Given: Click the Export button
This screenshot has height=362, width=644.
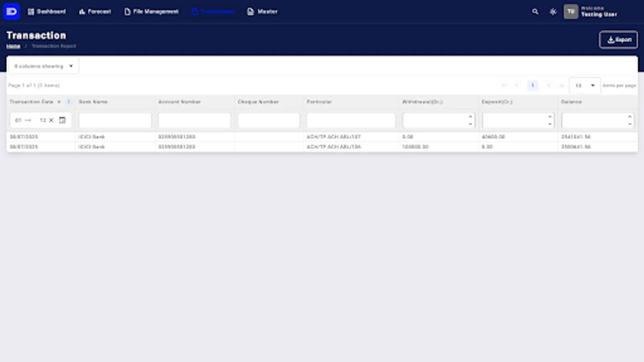Looking at the screenshot, I should click(618, 40).
